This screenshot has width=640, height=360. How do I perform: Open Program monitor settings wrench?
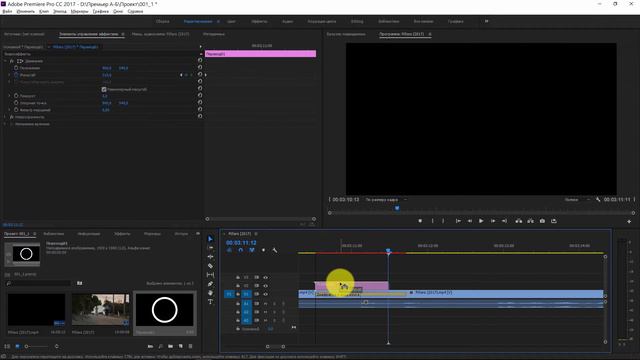point(598,200)
